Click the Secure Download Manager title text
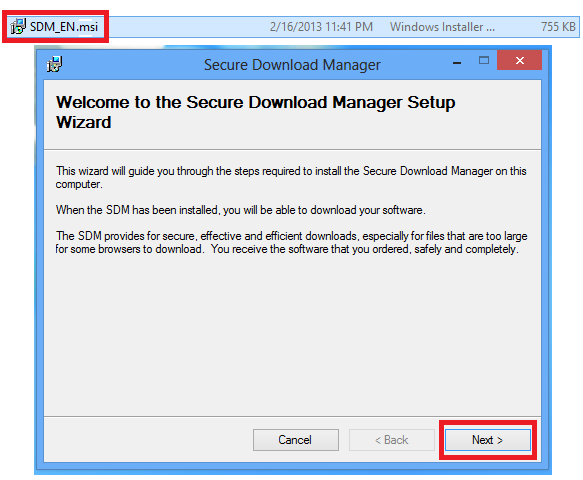This screenshot has width=583, height=480. (292, 65)
